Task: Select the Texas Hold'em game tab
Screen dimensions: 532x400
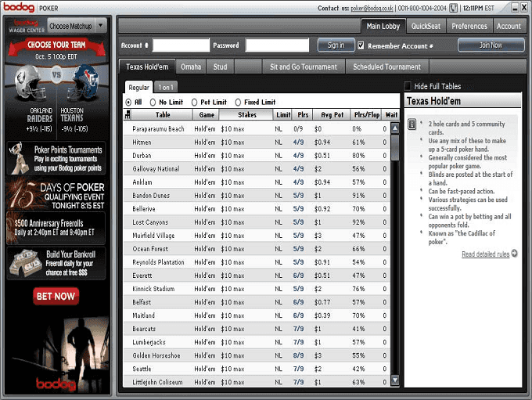Action: click(147, 67)
